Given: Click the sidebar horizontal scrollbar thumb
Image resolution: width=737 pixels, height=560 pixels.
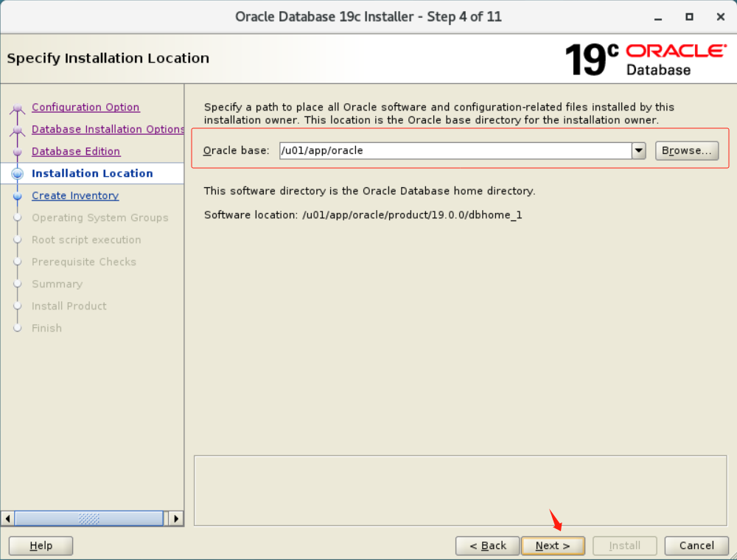Looking at the screenshot, I should tap(89, 518).
